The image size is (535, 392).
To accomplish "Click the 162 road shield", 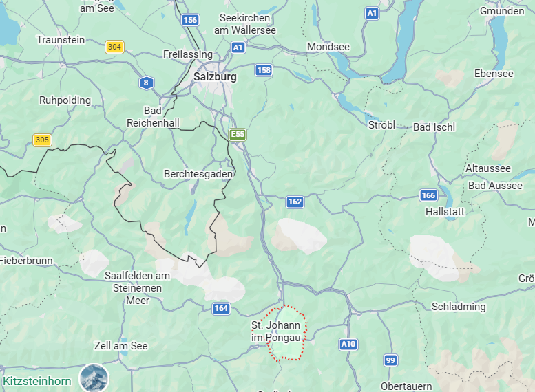I will (x=295, y=202).
